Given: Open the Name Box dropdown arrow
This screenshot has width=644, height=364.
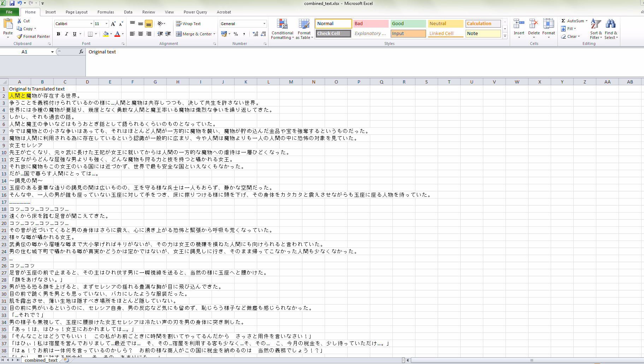Looking at the screenshot, I should point(52,52).
